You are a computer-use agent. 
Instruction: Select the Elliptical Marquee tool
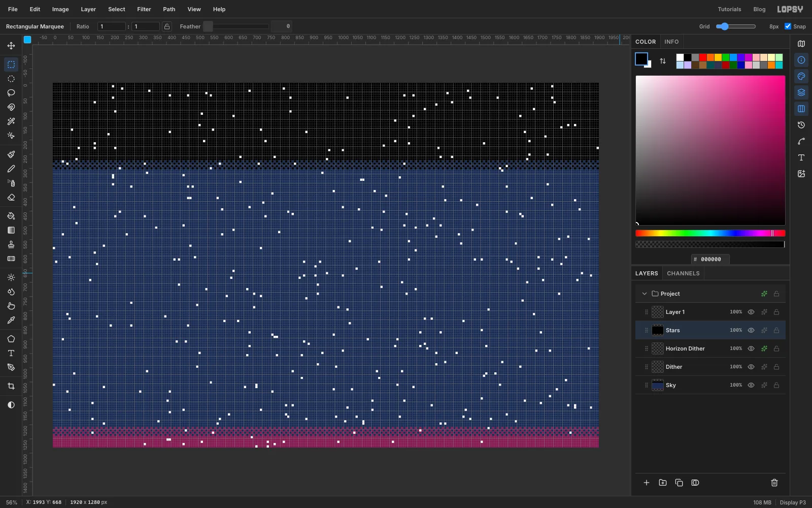11,79
